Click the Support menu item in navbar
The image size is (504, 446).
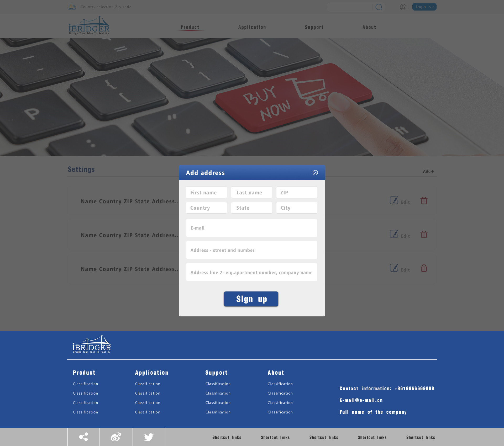tap(314, 27)
